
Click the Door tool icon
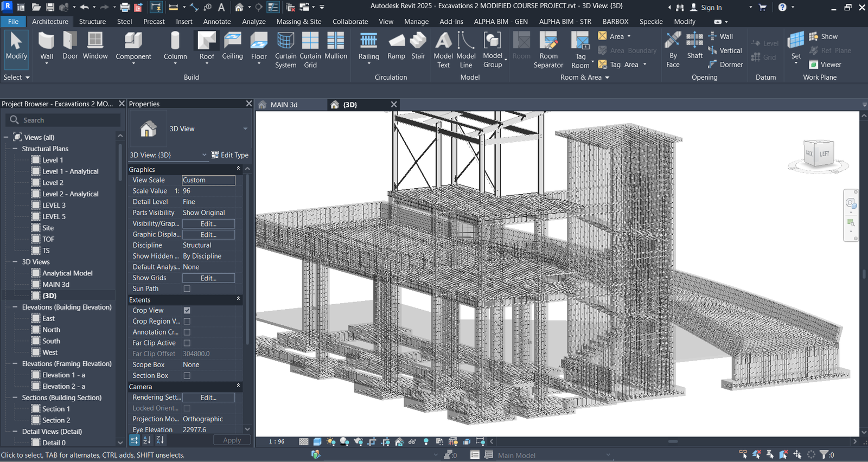click(x=70, y=41)
